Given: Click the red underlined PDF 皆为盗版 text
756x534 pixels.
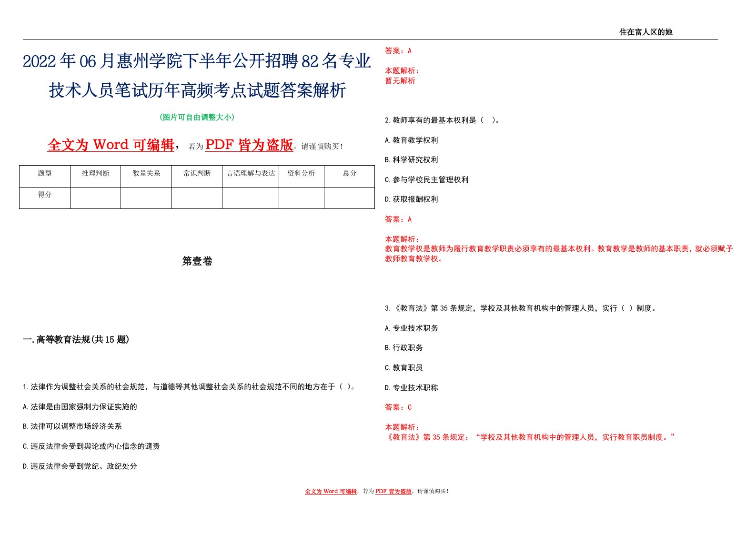Looking at the screenshot, I should [249, 145].
